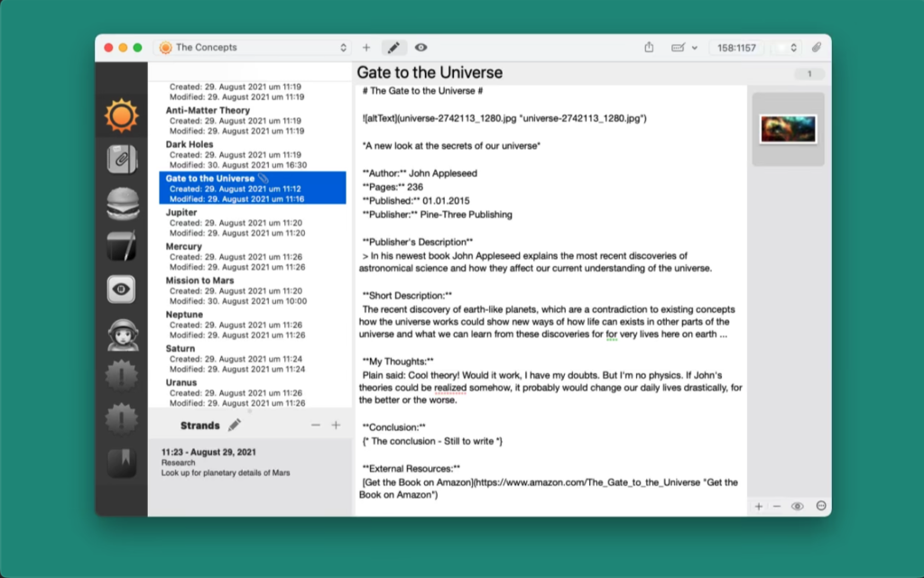Open the girl avatar notebook icon
The image size is (924, 578).
click(121, 334)
